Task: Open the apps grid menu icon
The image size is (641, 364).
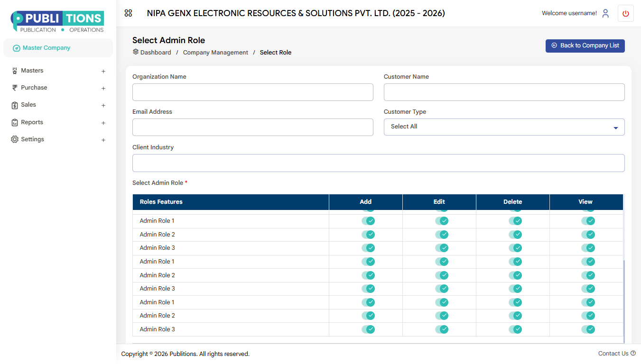Action: [x=128, y=13]
